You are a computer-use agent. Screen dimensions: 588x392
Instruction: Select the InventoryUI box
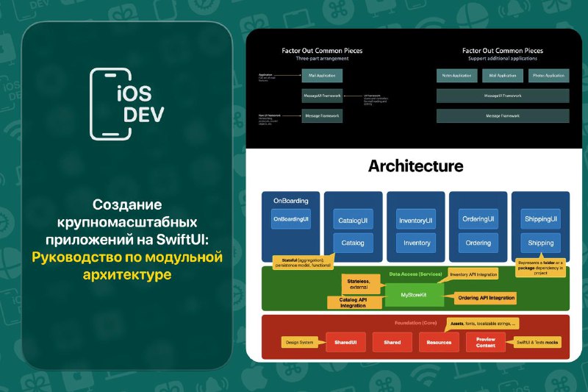(x=416, y=221)
